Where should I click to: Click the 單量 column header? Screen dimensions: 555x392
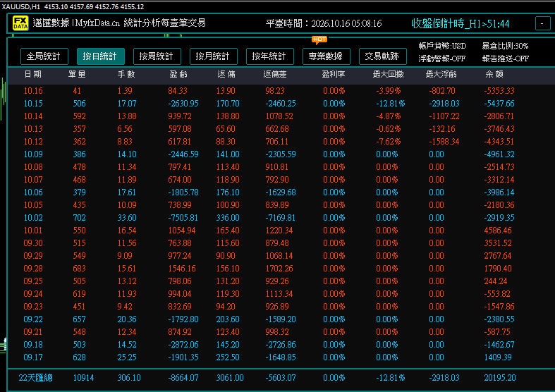(x=77, y=74)
